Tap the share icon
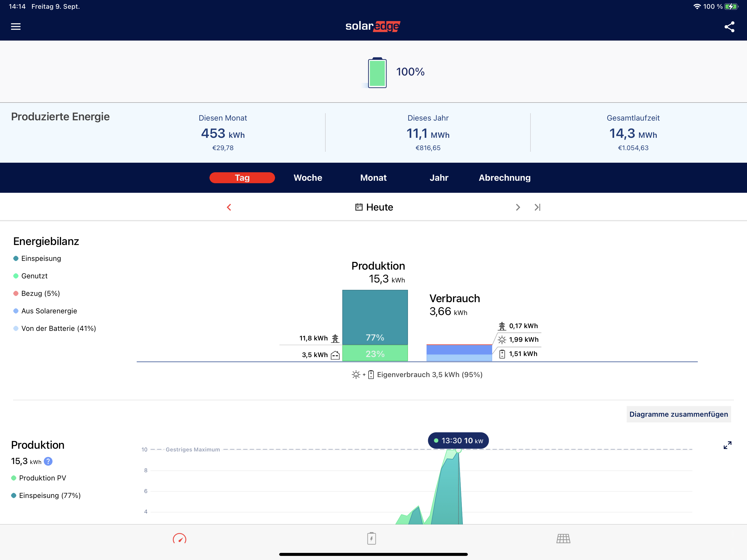The image size is (747, 560). point(729,27)
